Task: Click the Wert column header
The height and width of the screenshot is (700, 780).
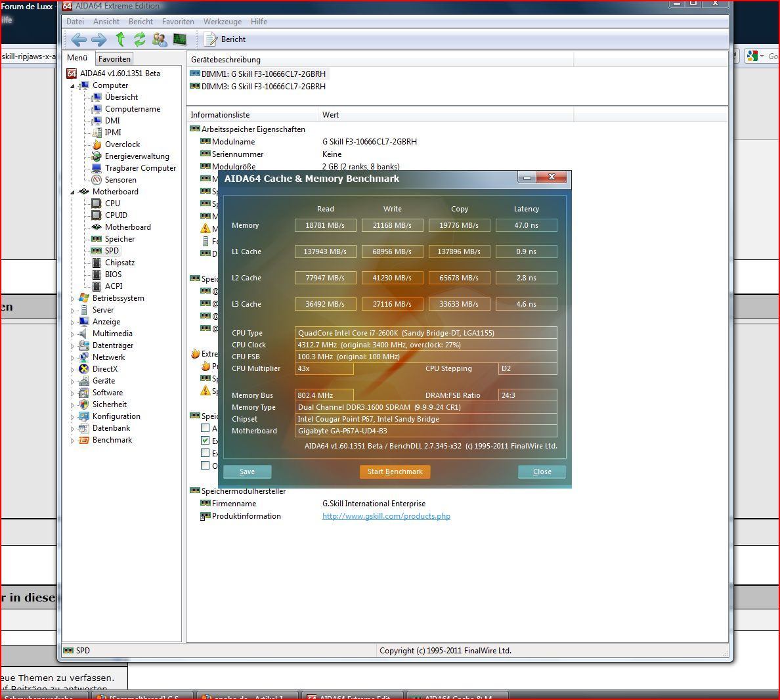Action: tap(446, 115)
